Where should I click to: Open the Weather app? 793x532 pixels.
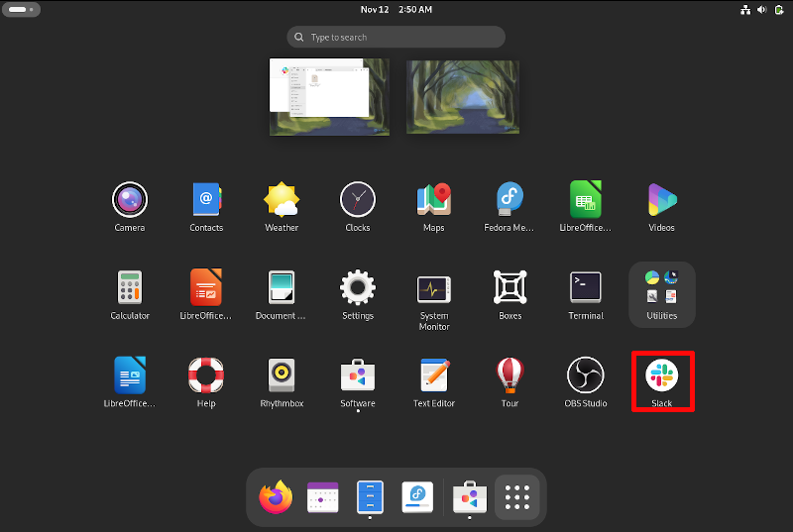282,200
